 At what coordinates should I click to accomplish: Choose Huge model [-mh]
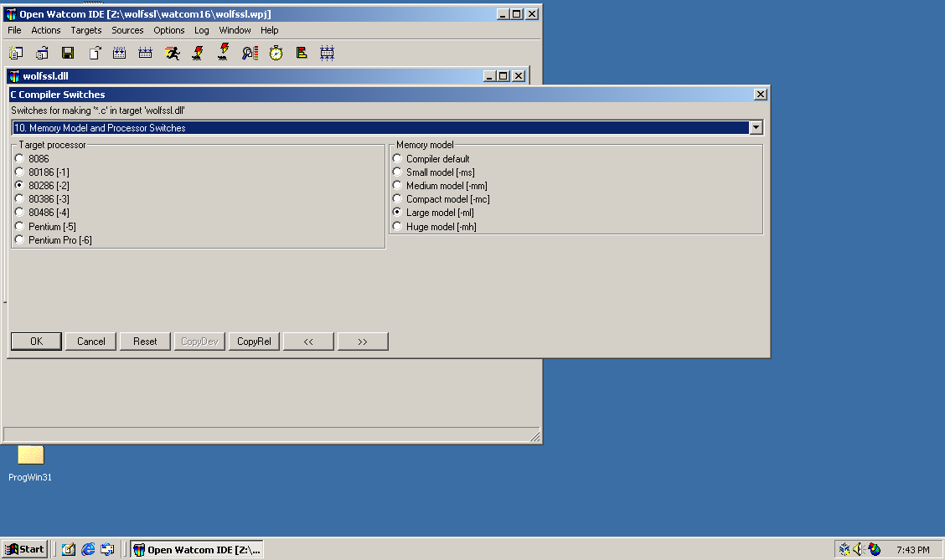(x=435, y=226)
